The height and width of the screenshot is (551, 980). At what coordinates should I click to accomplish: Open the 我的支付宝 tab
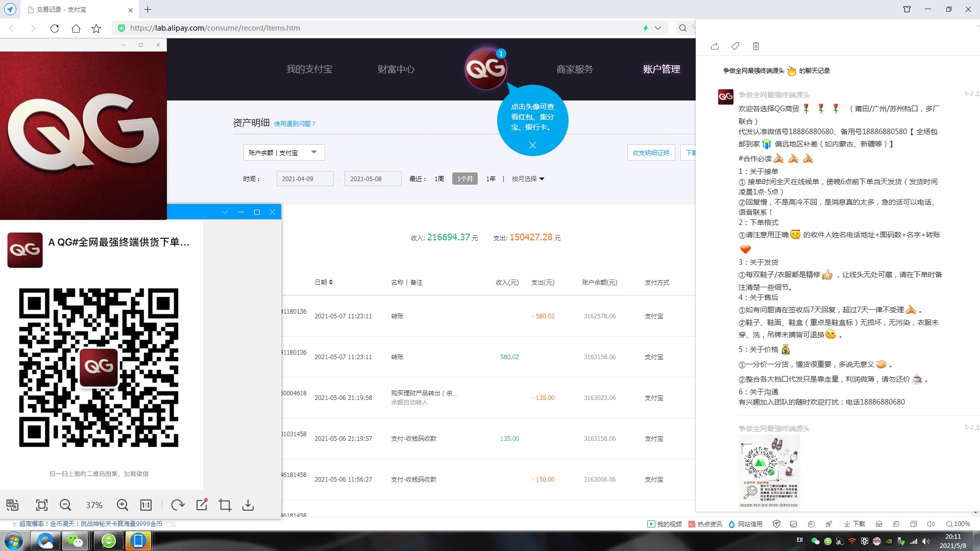pos(309,69)
